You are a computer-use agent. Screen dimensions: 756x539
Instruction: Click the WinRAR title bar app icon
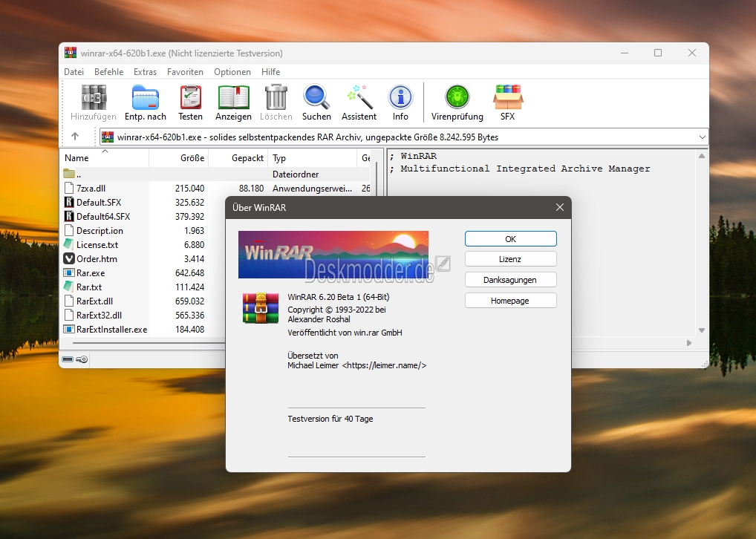(x=71, y=53)
